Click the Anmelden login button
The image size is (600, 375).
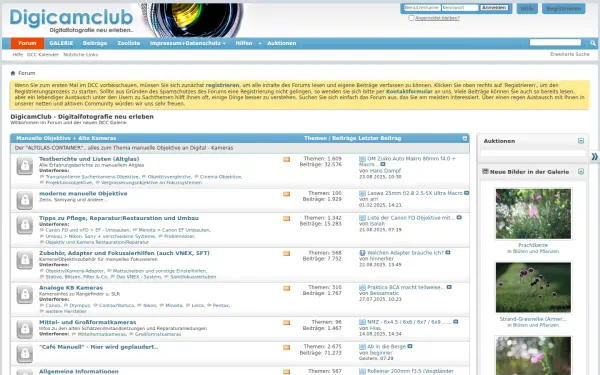[x=494, y=8]
